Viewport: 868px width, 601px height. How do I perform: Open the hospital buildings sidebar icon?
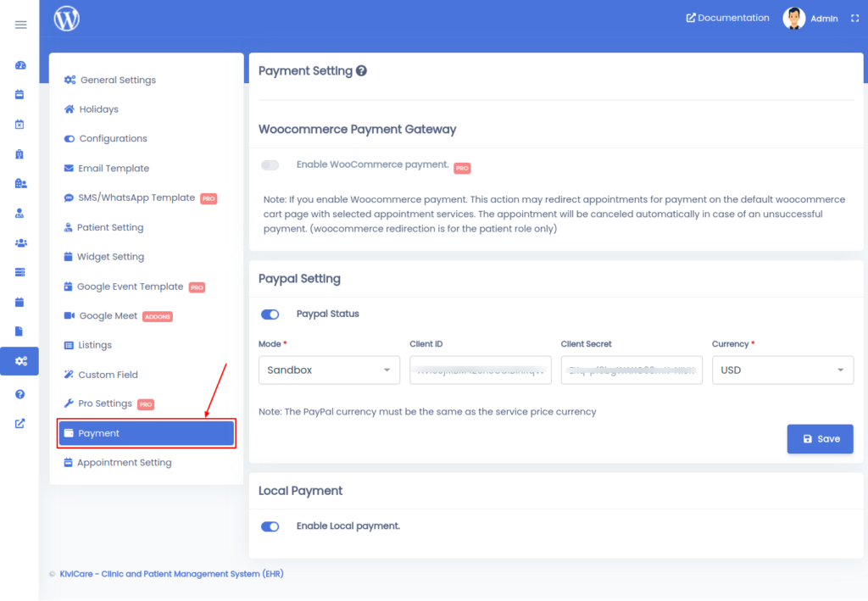(20, 183)
